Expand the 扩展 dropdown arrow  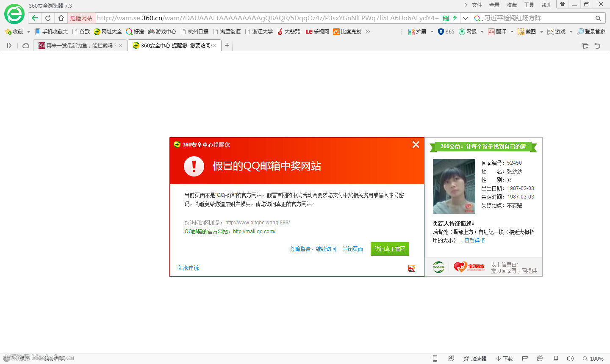click(x=432, y=32)
